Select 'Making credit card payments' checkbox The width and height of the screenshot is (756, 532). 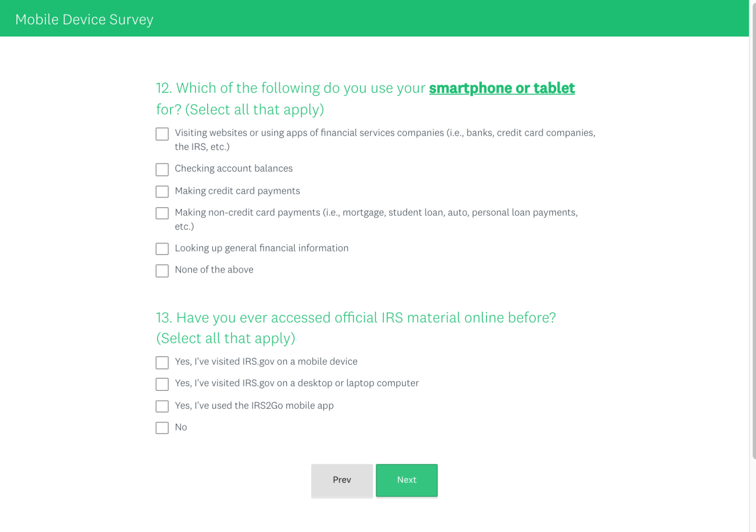(162, 191)
